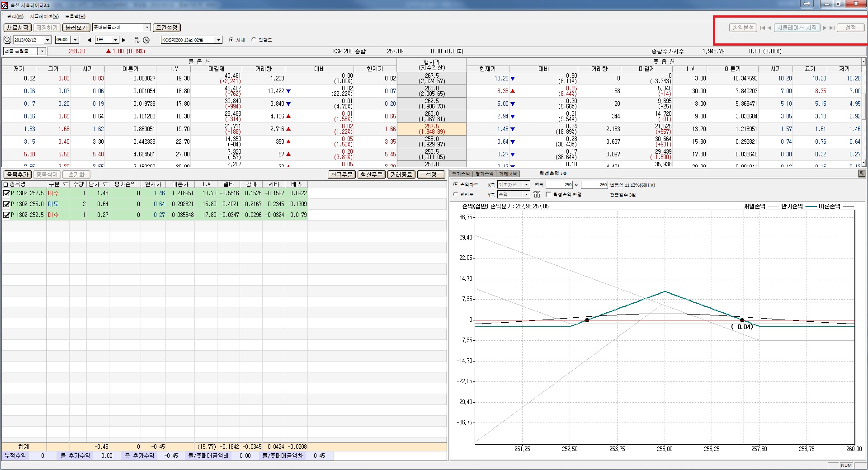Skip to last step in simulation controls
Image resolution: width=868 pixels, height=470 pixels.
pyautogui.click(x=832, y=28)
